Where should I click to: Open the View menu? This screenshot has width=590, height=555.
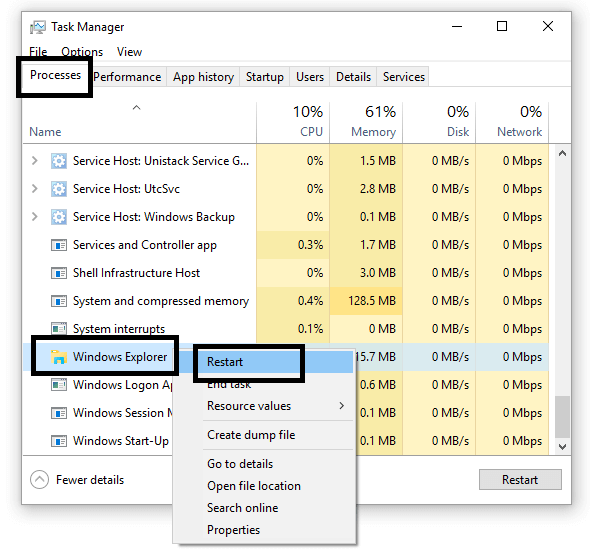tap(129, 52)
